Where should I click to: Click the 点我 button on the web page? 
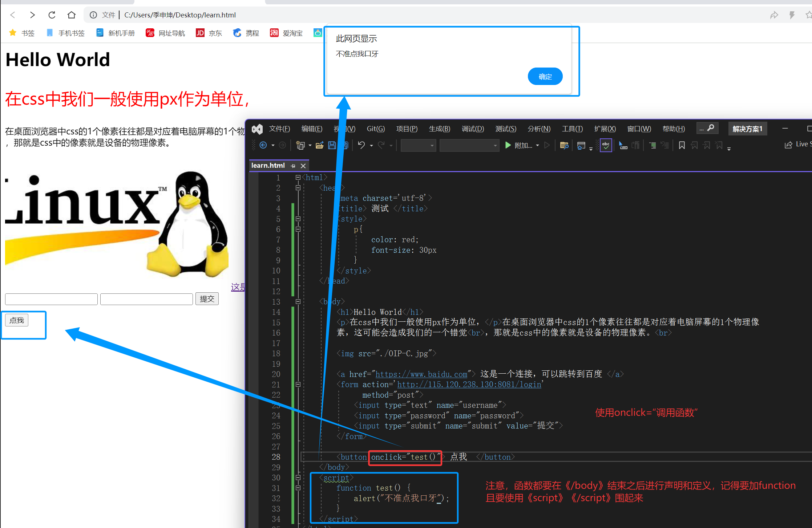(x=17, y=320)
